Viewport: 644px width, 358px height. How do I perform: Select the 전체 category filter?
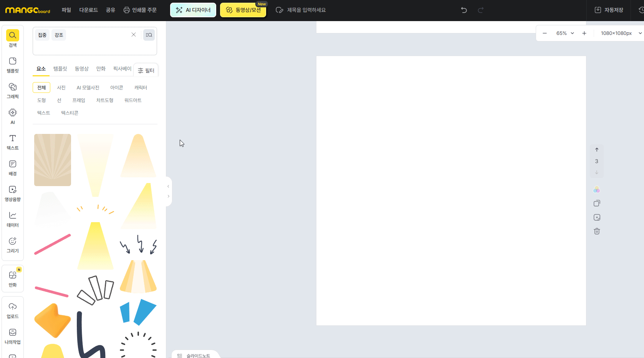coord(41,87)
